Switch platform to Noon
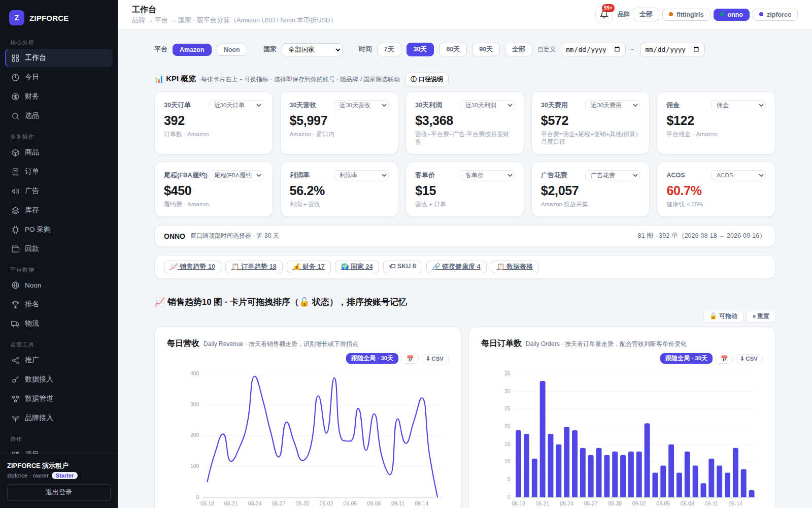812x508 pixels. pos(232,50)
